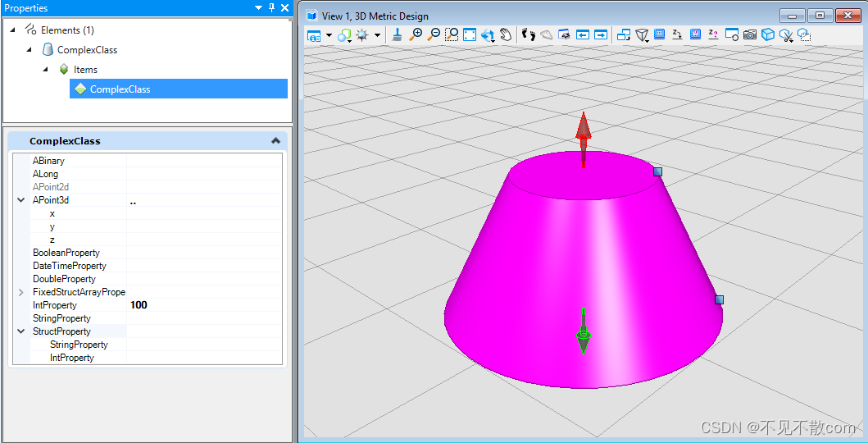Select the Window Area zoom tool

[x=452, y=35]
